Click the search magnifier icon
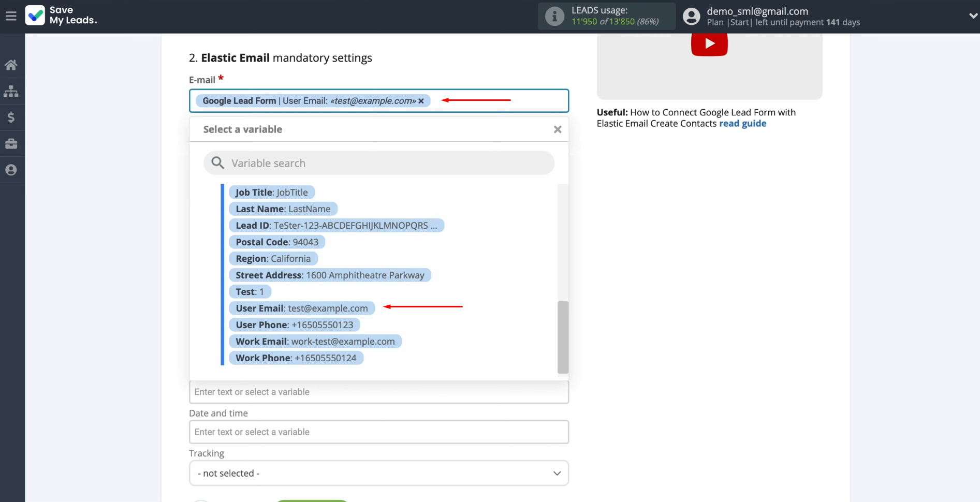Viewport: 980px width, 502px height. (x=218, y=163)
